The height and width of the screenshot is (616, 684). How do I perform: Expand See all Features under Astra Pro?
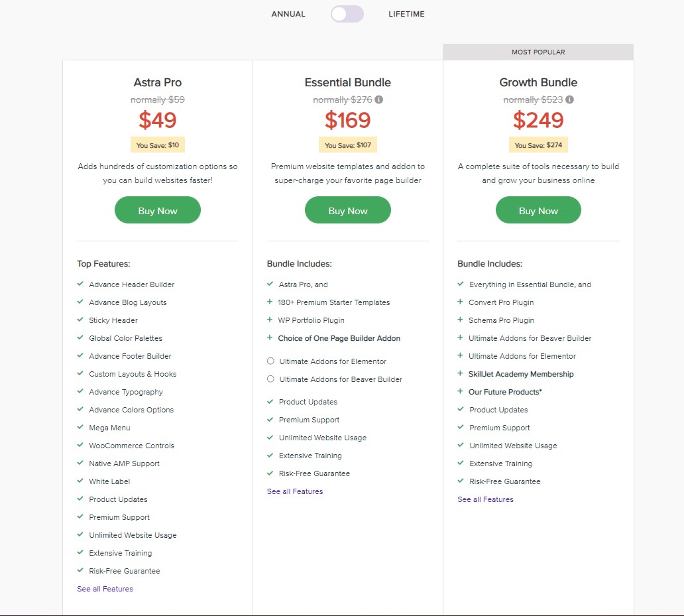point(105,589)
